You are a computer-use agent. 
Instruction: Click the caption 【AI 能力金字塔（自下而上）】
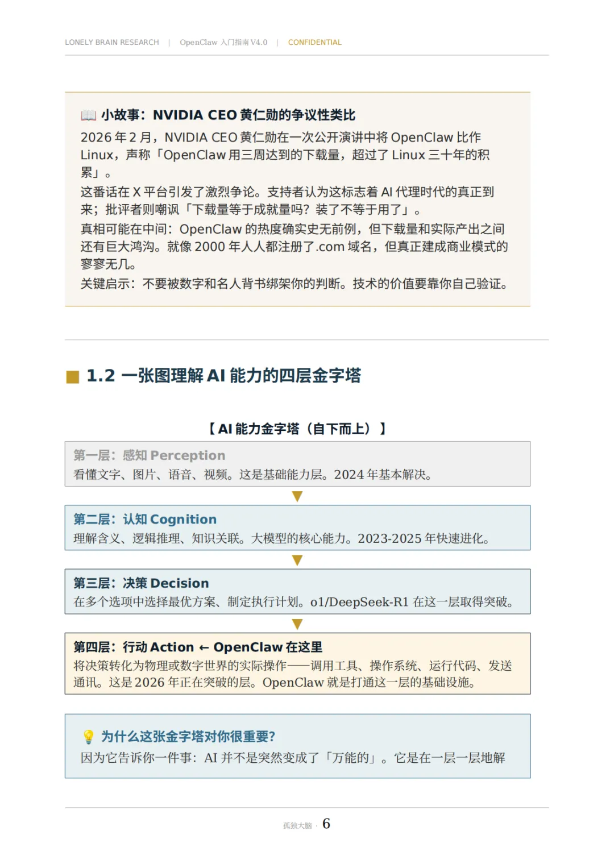pyautogui.click(x=297, y=429)
